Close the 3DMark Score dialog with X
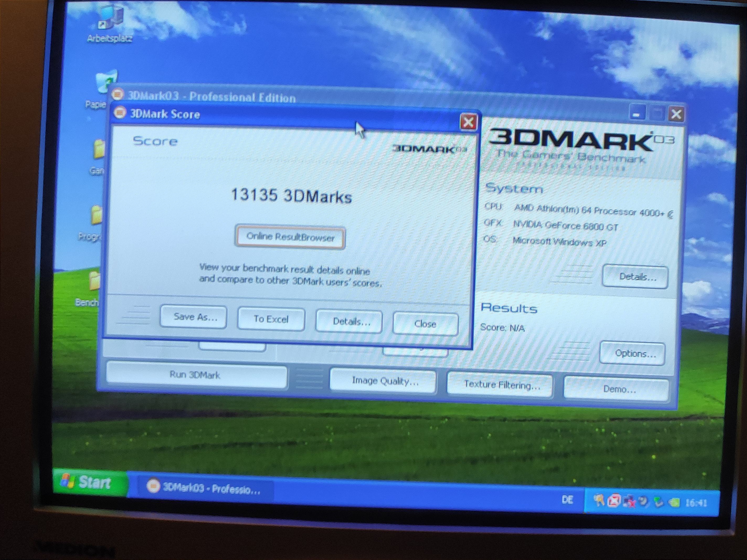 click(x=468, y=122)
